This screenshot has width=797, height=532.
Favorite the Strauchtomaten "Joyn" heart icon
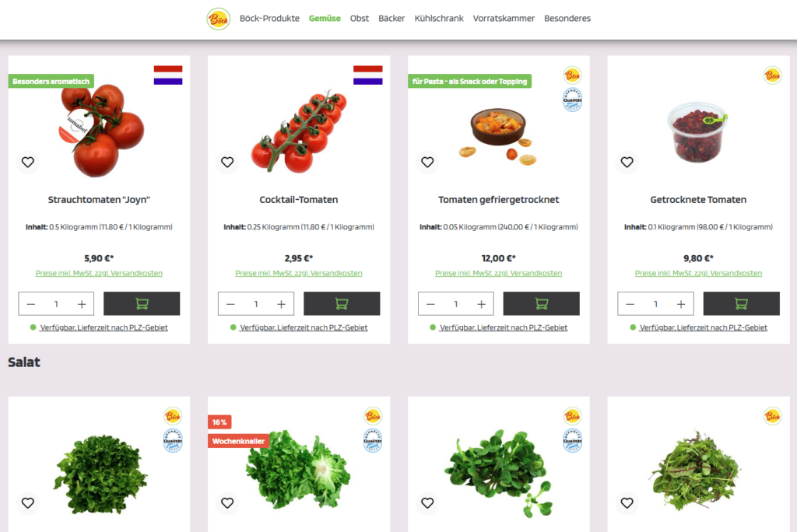[x=27, y=162]
